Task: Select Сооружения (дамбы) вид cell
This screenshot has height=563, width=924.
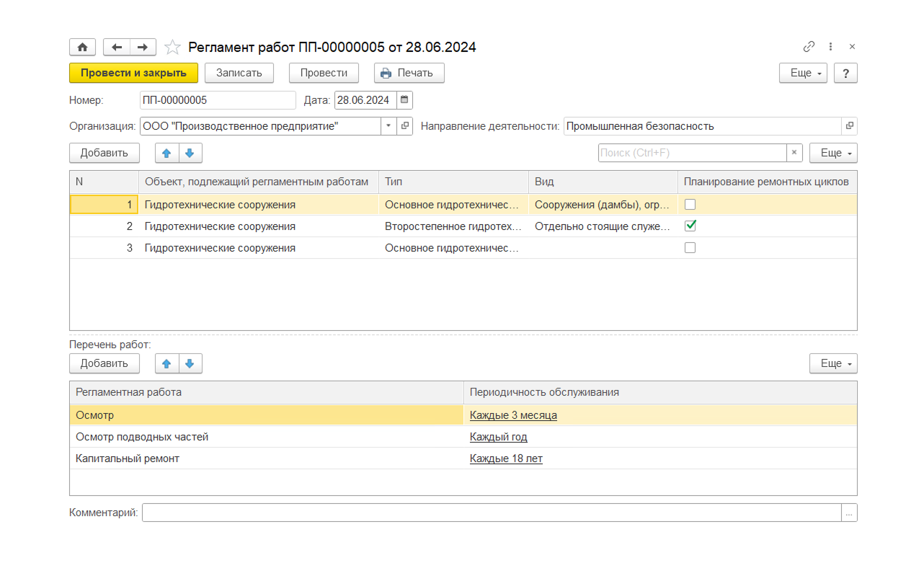Action: pyautogui.click(x=603, y=205)
